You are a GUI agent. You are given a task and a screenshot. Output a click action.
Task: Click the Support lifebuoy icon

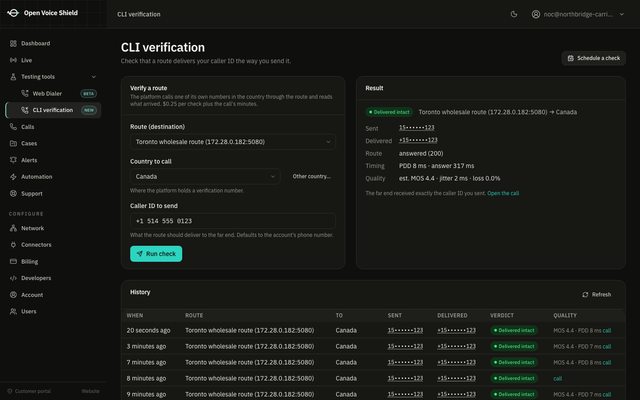[13, 193]
